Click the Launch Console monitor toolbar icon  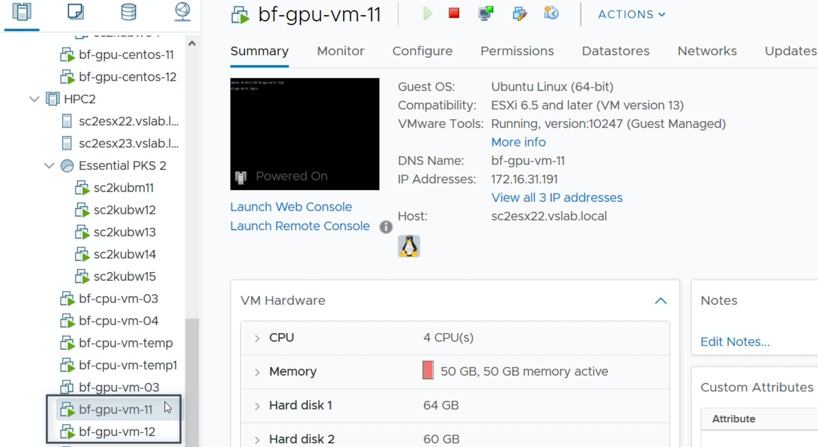(486, 14)
